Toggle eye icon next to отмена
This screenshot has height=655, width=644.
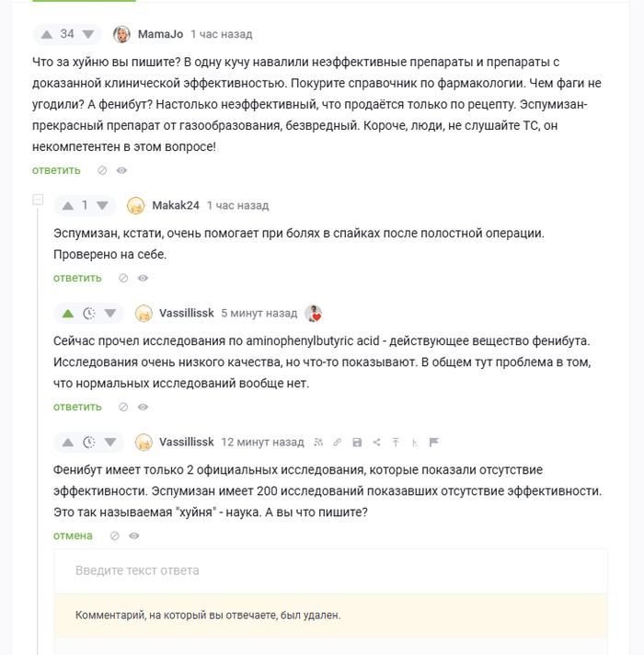point(134,535)
